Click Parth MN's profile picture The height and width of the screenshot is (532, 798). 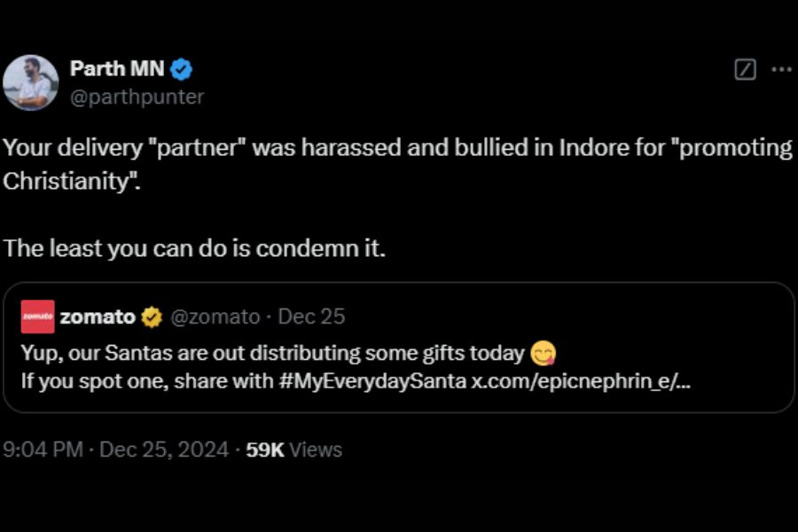click(x=31, y=82)
